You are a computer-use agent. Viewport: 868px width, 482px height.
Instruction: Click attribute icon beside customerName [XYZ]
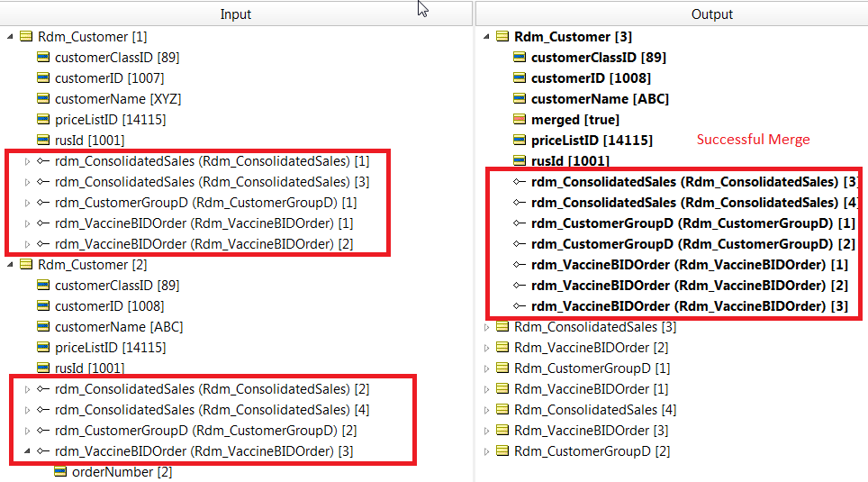coord(43,98)
